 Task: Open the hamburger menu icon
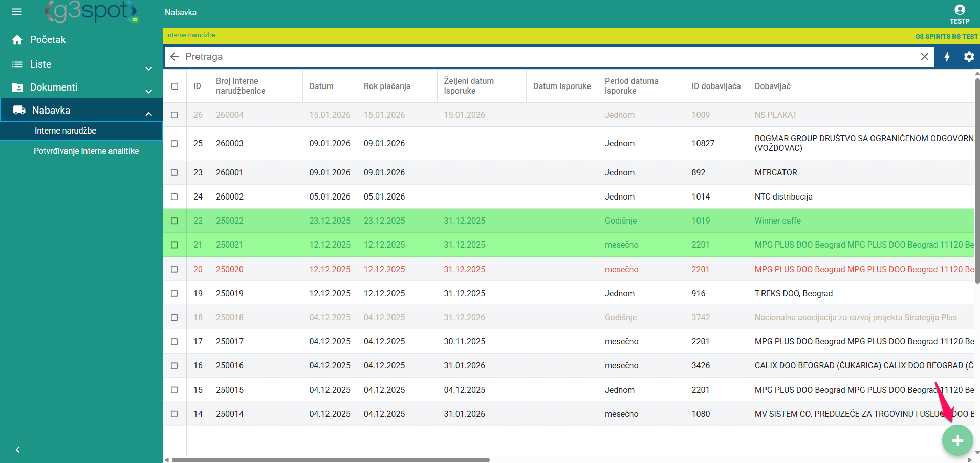tap(17, 12)
